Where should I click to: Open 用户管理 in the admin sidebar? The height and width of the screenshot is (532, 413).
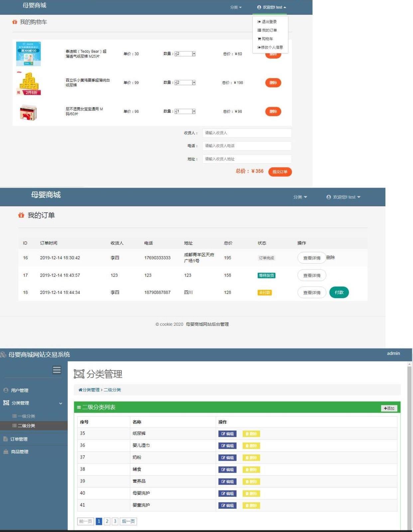20,390
